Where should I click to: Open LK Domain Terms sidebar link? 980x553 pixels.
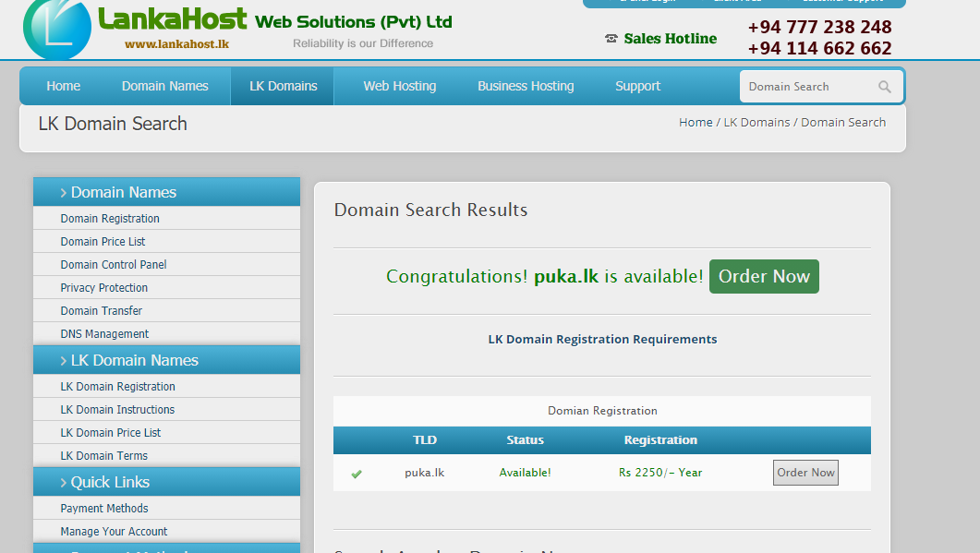pyautogui.click(x=103, y=456)
